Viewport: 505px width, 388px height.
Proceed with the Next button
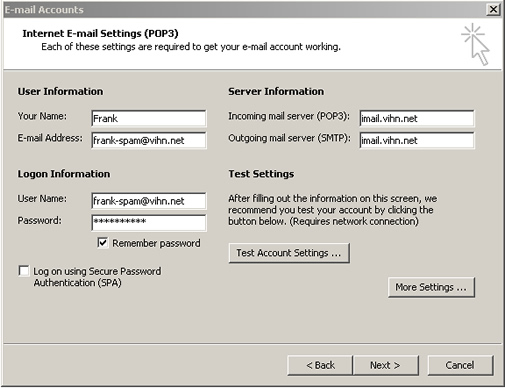point(385,365)
